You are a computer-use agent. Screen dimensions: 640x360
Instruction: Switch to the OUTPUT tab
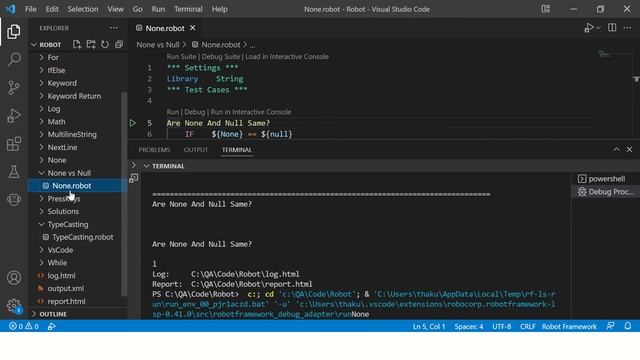[x=196, y=150]
